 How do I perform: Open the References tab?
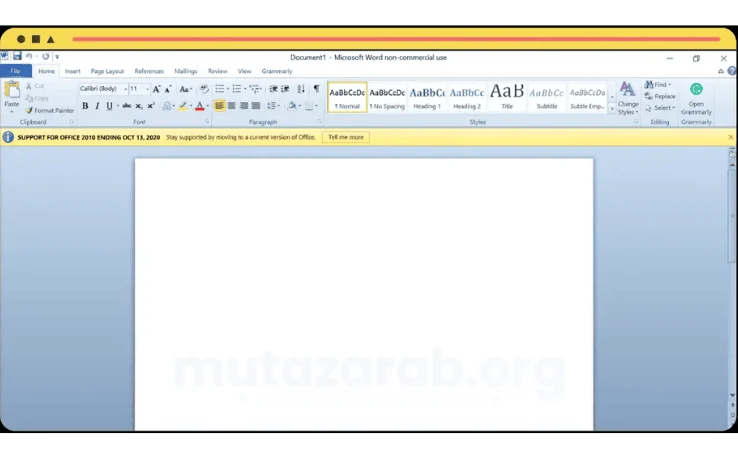149,71
